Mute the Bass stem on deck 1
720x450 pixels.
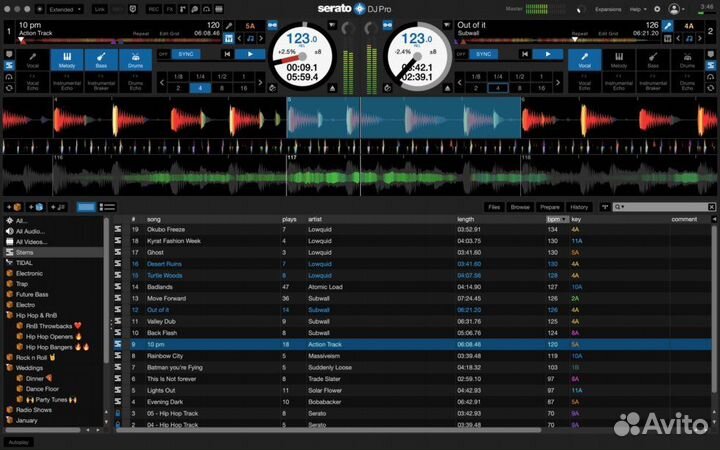(x=101, y=60)
